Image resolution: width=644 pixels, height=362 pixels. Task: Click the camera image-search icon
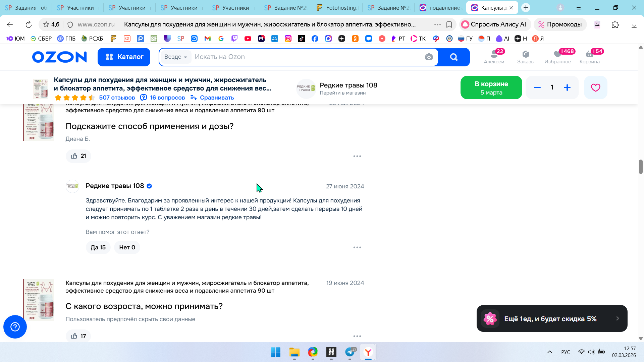pos(429,57)
